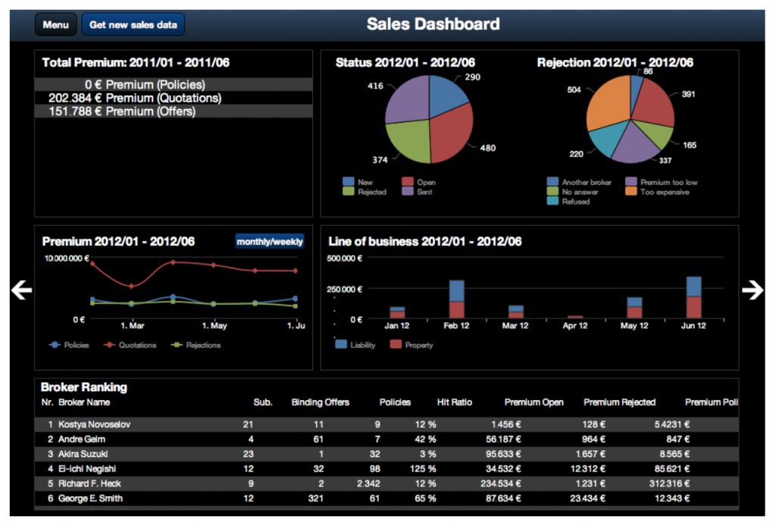Click the 23.434 € premium rejected value

click(587, 499)
